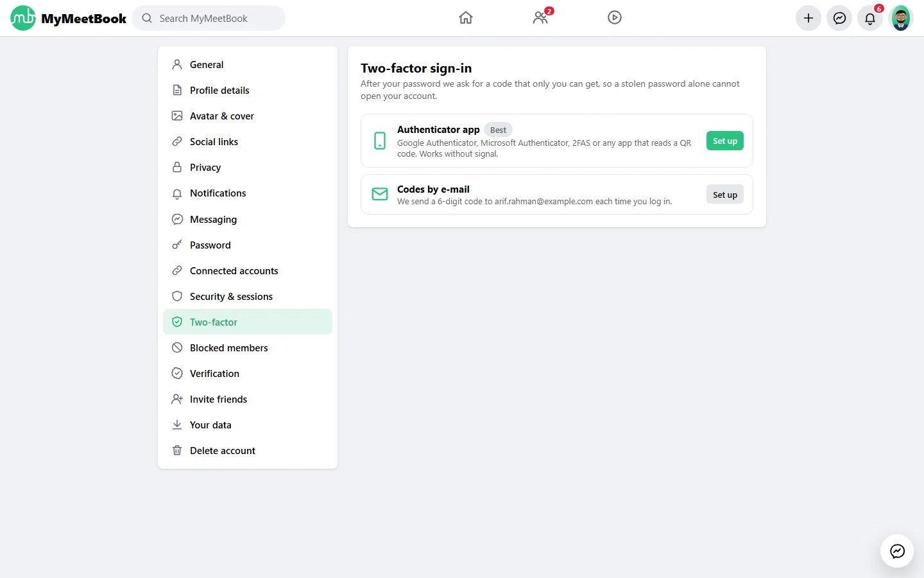The image size is (924, 578).
Task: Open Notifications settings in sidebar
Action: (248, 193)
